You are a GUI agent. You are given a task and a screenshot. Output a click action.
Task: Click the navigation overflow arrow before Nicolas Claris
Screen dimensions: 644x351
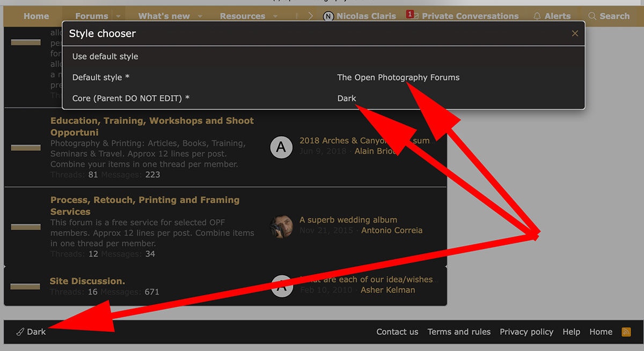(x=311, y=16)
